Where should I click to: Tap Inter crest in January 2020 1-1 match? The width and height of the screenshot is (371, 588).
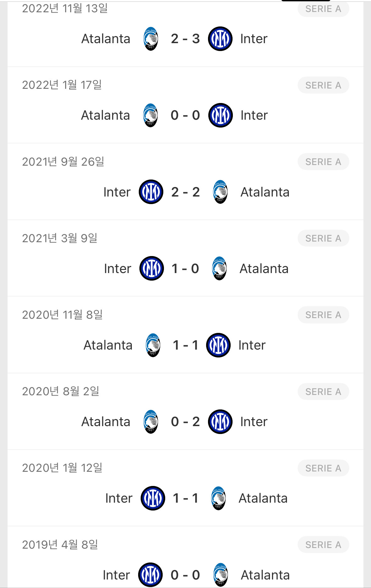[x=153, y=498]
